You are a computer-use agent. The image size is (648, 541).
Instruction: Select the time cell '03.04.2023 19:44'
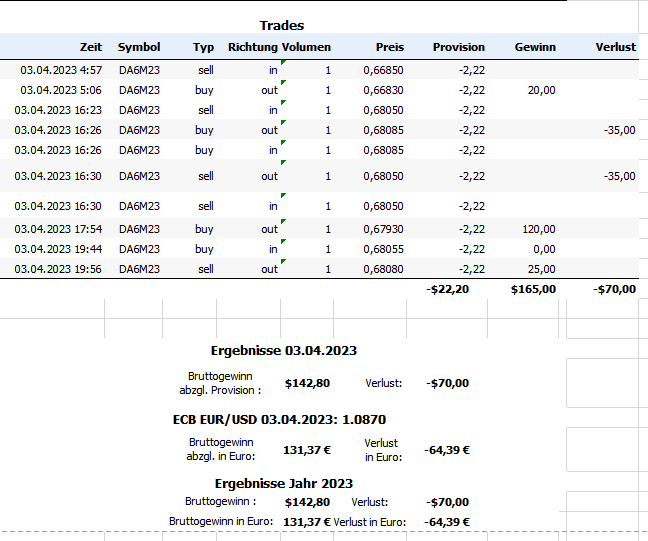point(58,249)
